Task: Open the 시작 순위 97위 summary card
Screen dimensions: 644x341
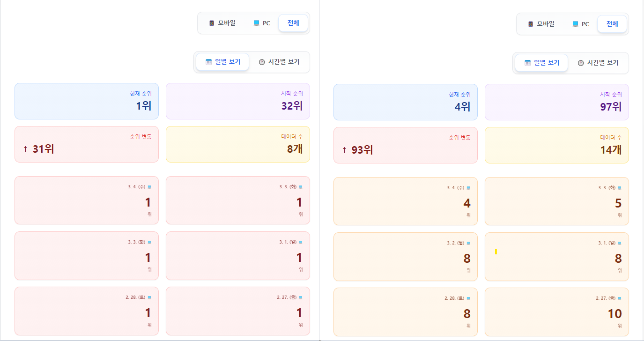Action: [556, 102]
